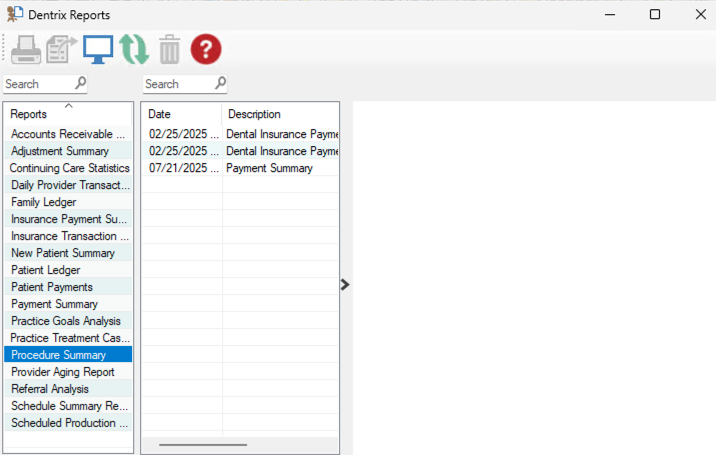Screen dimensions: 716x455
Task: Sort by the Reports column header
Action: click(x=68, y=114)
